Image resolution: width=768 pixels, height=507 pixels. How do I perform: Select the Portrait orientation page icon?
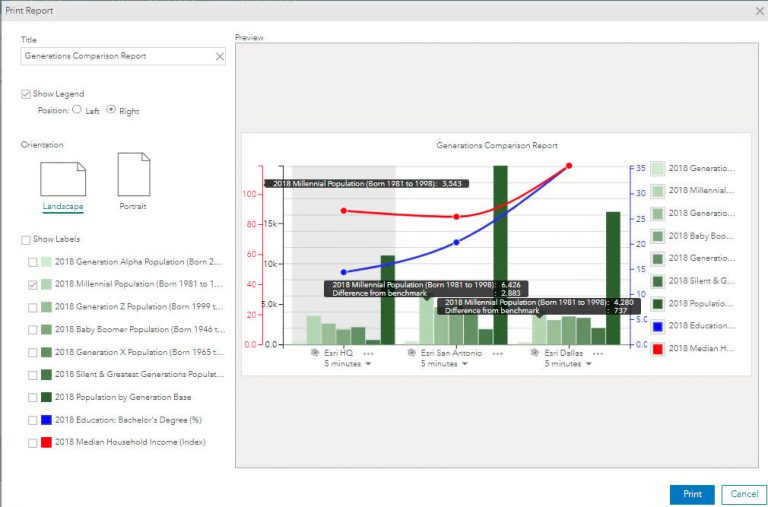click(x=134, y=174)
